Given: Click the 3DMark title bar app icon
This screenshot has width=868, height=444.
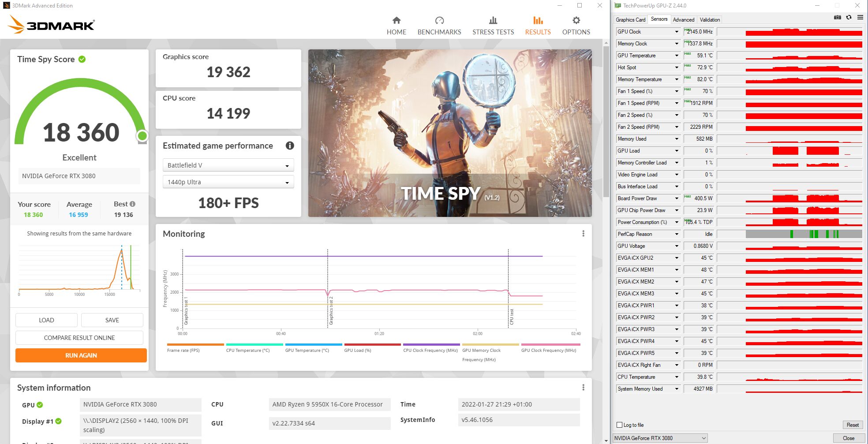Looking at the screenshot, I should pyautogui.click(x=6, y=6).
